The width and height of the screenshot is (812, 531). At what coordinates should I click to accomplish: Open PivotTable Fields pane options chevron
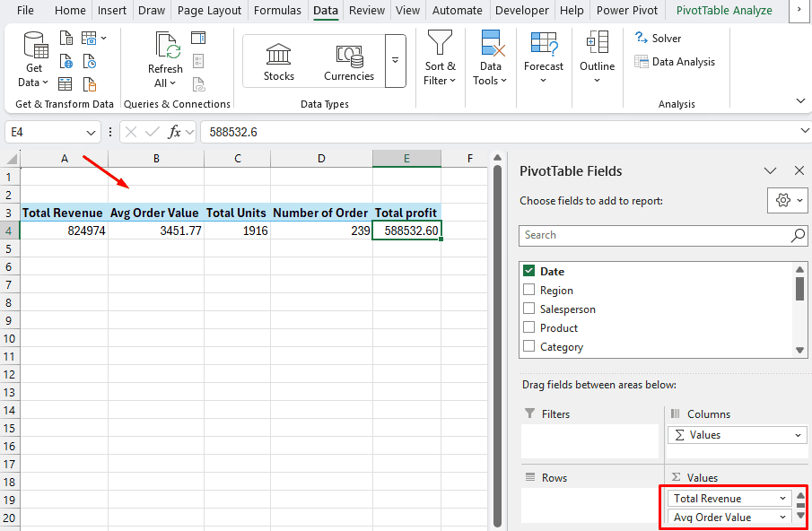(770, 170)
